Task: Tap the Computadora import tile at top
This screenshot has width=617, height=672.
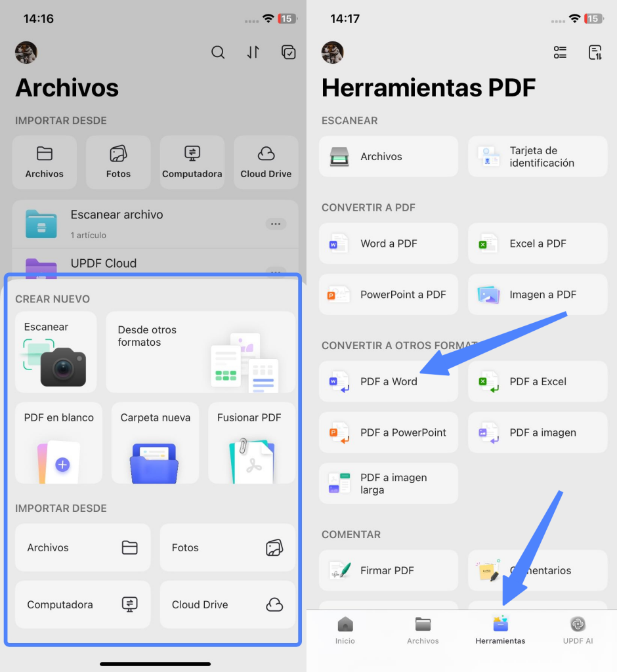Action: tap(192, 163)
